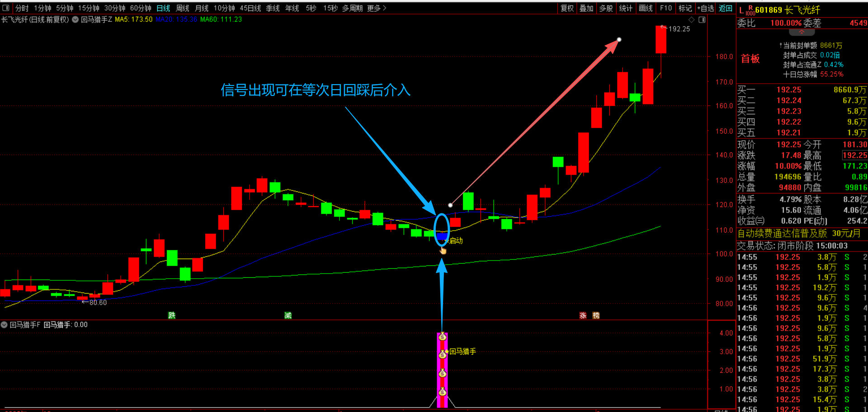Open F10 company info
The width and height of the screenshot is (868, 412).
[665, 8]
